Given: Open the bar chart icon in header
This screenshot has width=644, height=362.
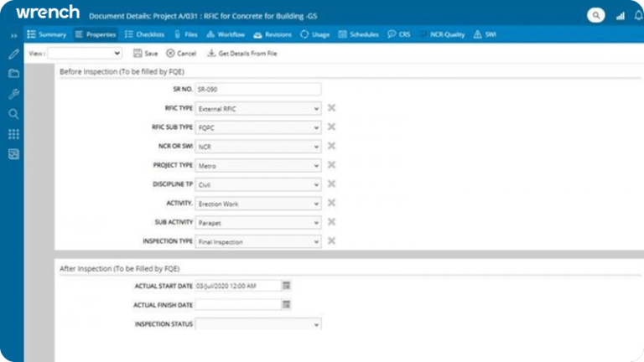Looking at the screenshot, I should pyautogui.click(x=621, y=16).
